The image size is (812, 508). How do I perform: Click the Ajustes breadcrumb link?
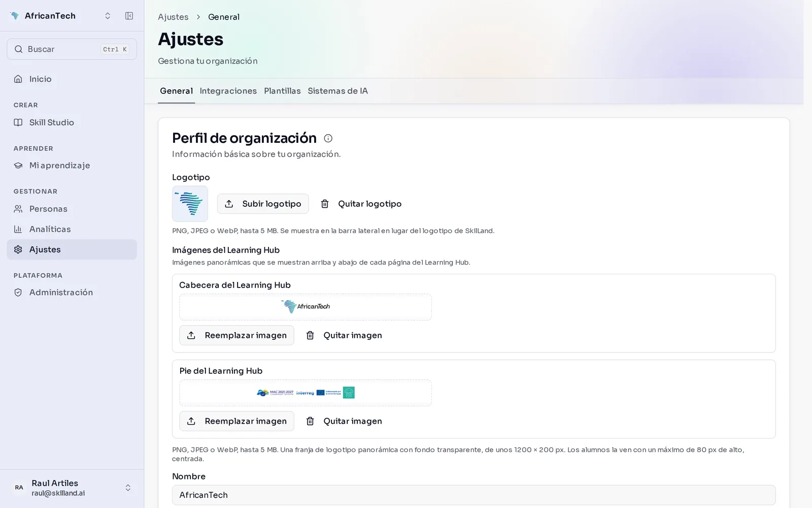173,17
